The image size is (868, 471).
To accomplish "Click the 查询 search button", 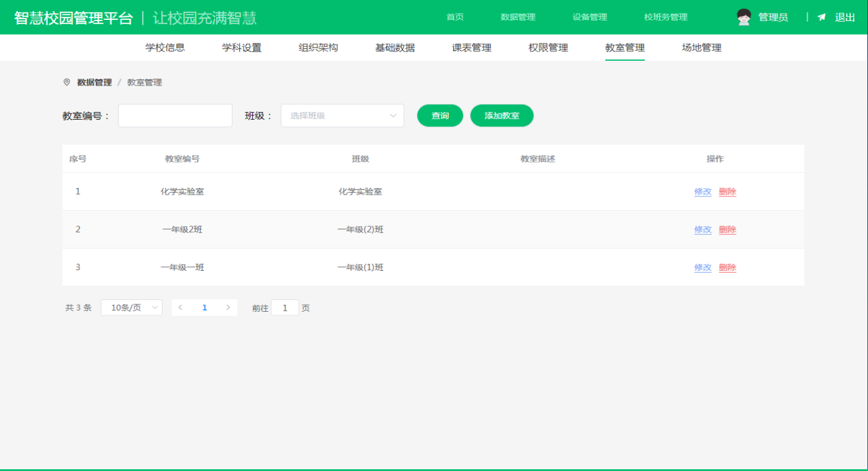I will [440, 116].
